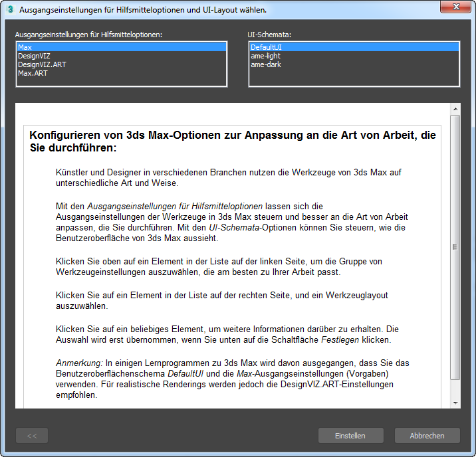Click the 'Ausgangseinstellungen für Hilfsmitteloptionen:' label
This screenshot has width=476, height=457.
(x=88, y=35)
